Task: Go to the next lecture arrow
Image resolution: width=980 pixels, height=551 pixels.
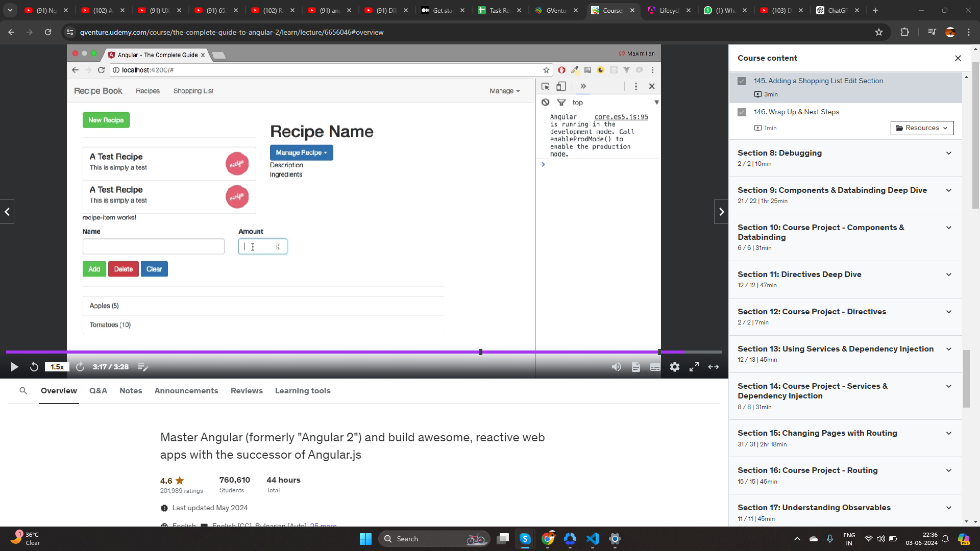Action: [721, 212]
